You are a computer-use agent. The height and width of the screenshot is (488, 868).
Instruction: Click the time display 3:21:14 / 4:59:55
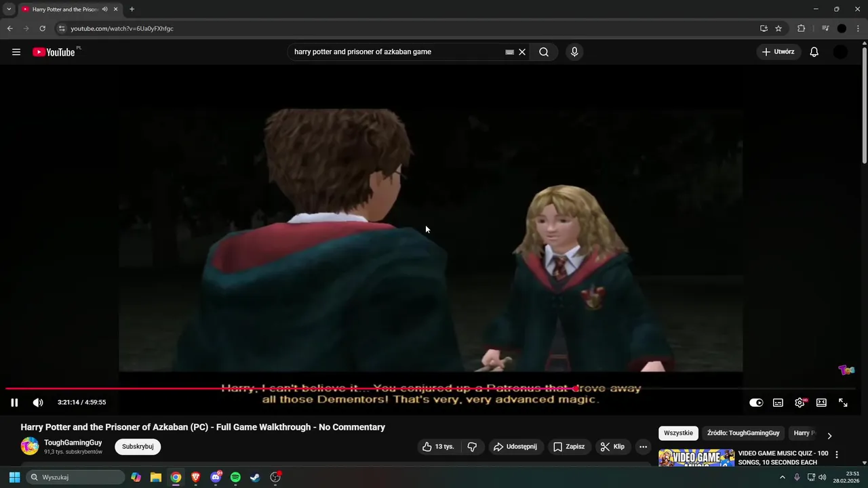click(81, 403)
